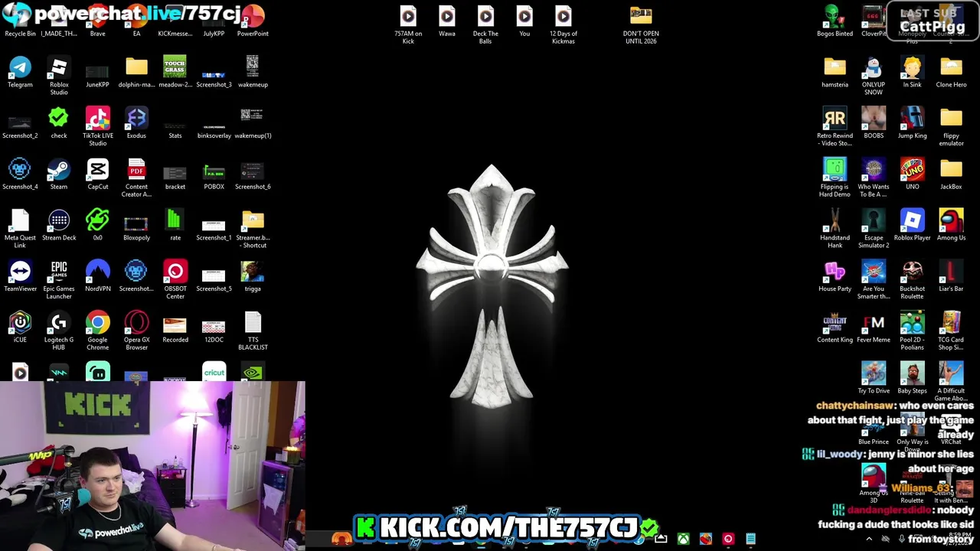Launch Flipping is Hard Demo
The height and width of the screenshot is (551, 980).
[835, 178]
